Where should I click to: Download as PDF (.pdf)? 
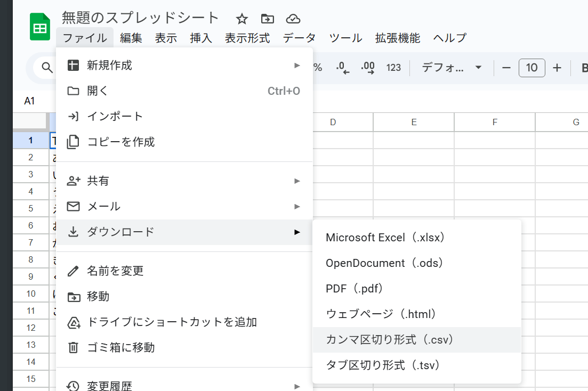[x=417, y=288]
